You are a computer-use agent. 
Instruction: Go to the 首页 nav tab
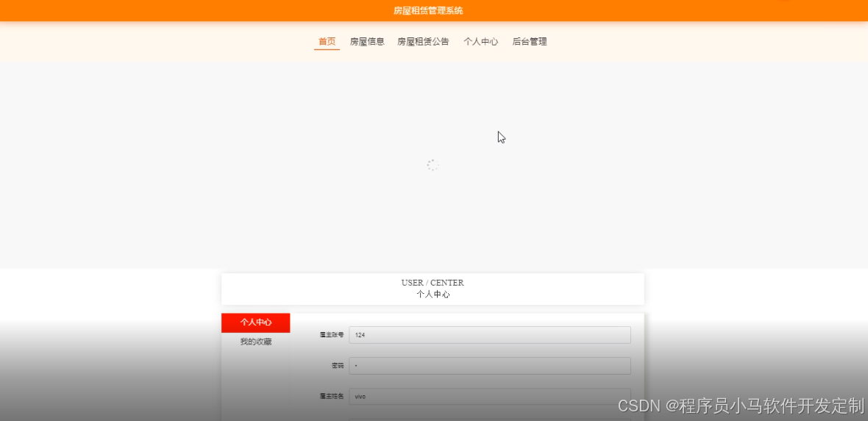[x=327, y=41]
